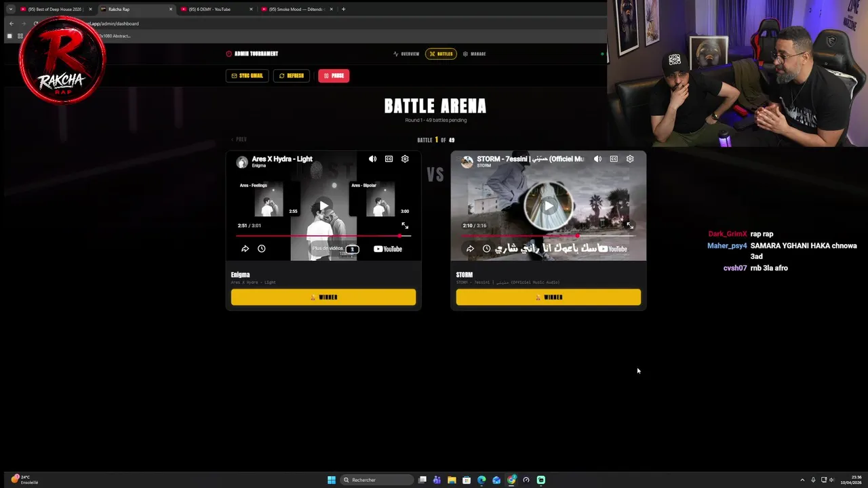Open clock and date panel
Screen dimensions: 868x488
pyautogui.click(x=852, y=480)
